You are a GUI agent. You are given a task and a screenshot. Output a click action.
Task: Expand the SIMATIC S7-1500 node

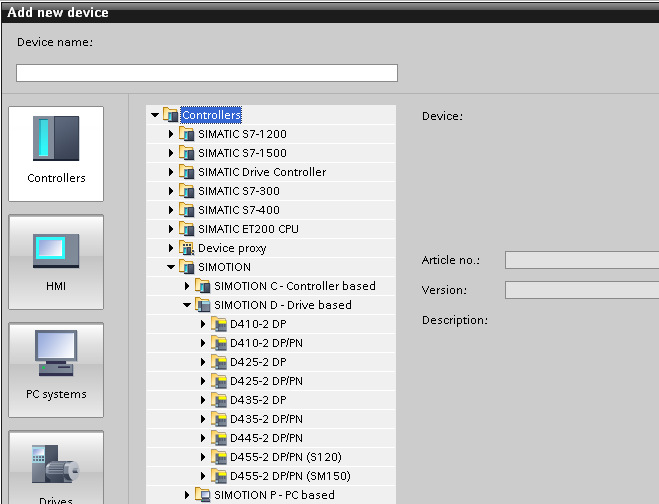pos(171,153)
